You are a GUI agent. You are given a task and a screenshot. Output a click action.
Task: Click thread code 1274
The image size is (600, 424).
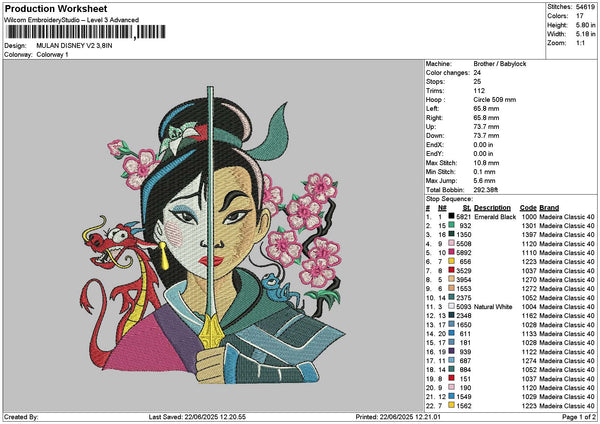tap(529, 360)
